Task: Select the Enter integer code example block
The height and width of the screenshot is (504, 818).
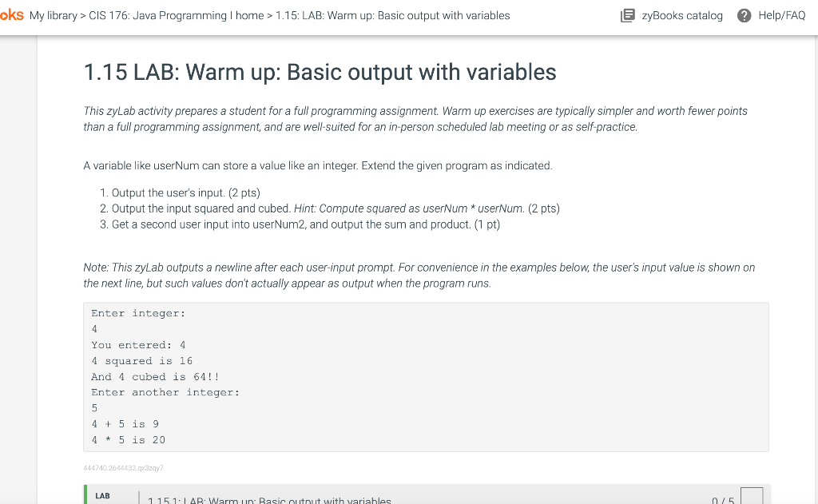Action: tap(427, 377)
